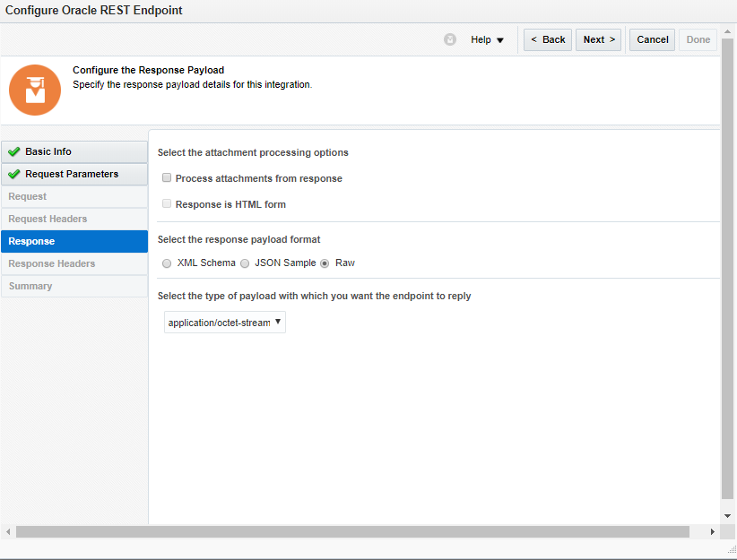Enable Process attachments from response
The height and width of the screenshot is (560, 737).
pyautogui.click(x=167, y=177)
